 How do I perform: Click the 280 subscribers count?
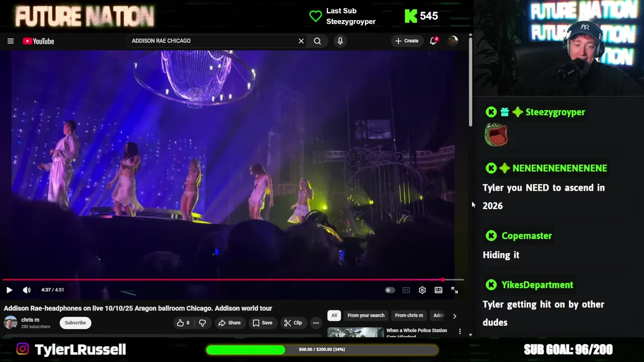36,327
